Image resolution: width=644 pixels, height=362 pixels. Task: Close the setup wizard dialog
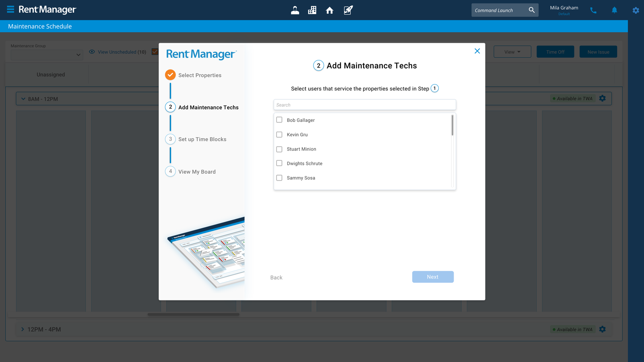[477, 51]
